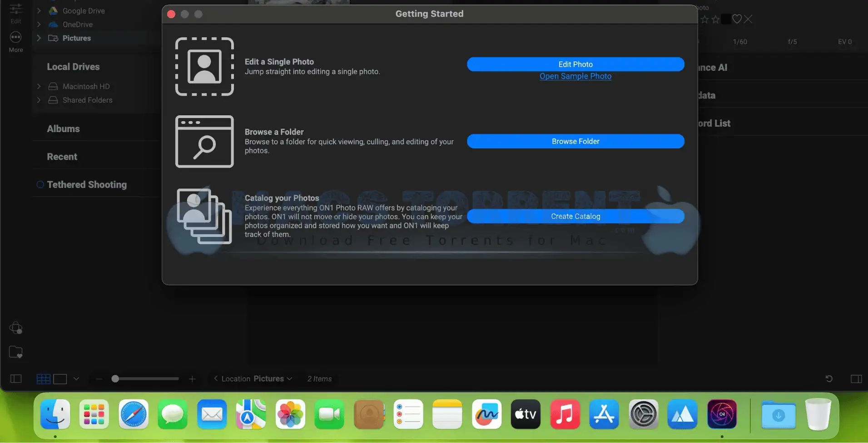
Task: Open the Pictures location dropdown
Action: pyautogui.click(x=273, y=379)
